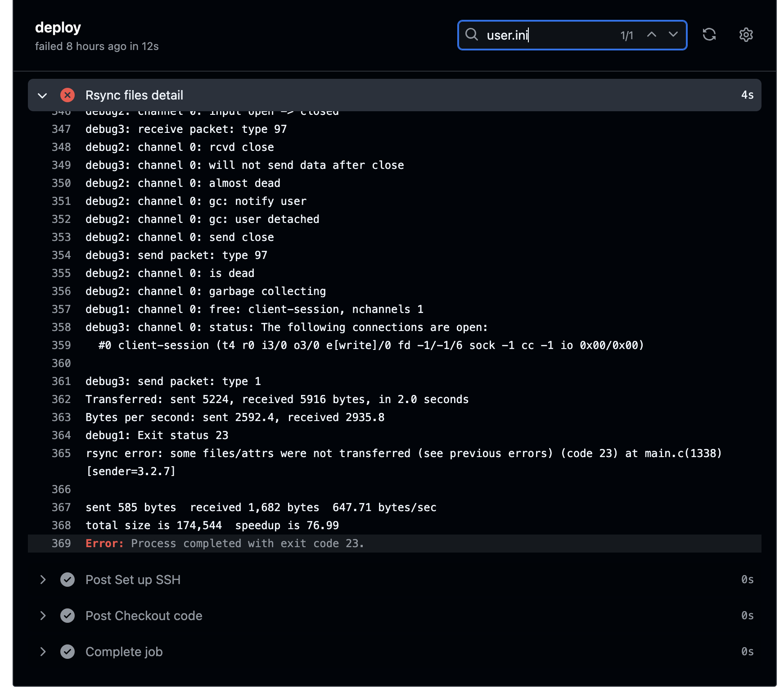Click the Error exit code 23 log line
This screenshot has height=689, width=784.
[x=225, y=544]
